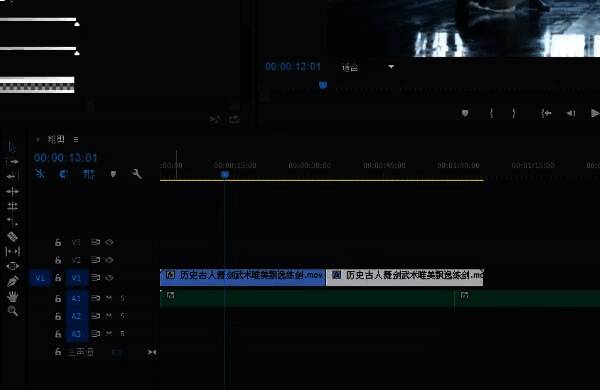The width and height of the screenshot is (600, 390).
Task: Select the Track Select Forward tool
Action: 13,162
